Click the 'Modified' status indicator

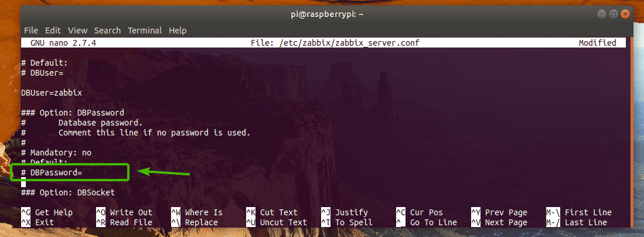click(597, 43)
